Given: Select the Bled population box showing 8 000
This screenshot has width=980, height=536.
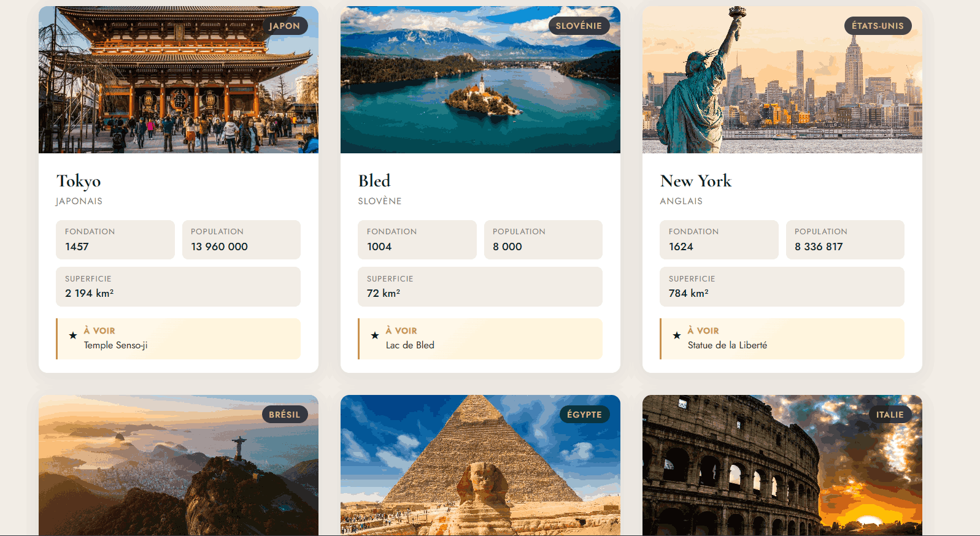Looking at the screenshot, I should click(x=543, y=240).
